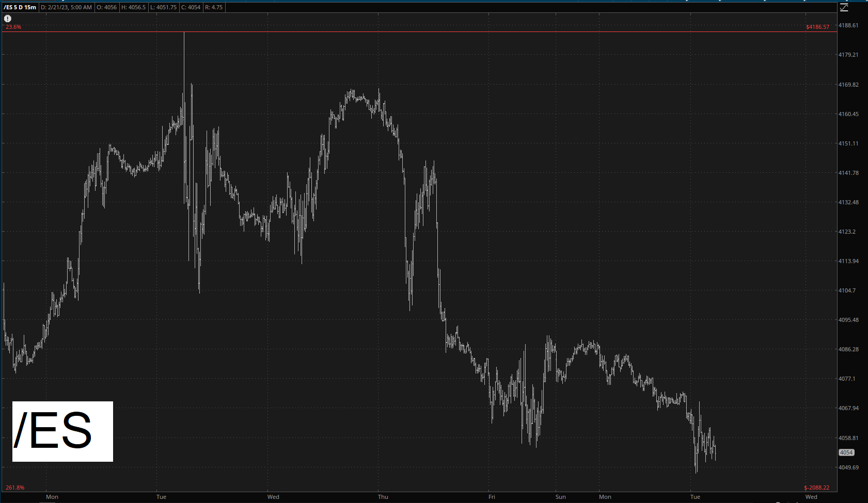The height and width of the screenshot is (503, 868).
Task: Click the low price L: 4051.75 field
Action: [x=164, y=7]
